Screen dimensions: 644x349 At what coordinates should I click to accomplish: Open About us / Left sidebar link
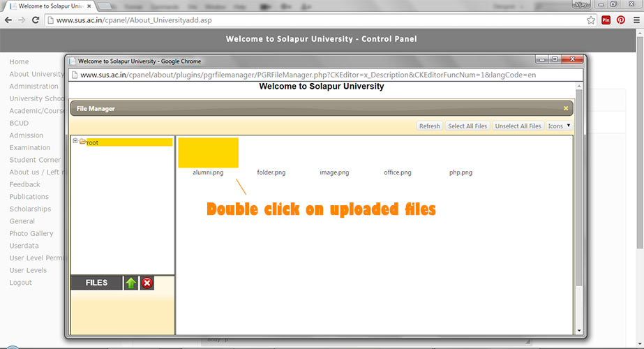37,172
